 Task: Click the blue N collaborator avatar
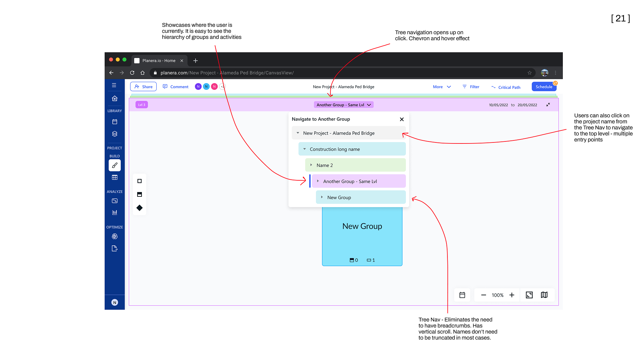pyautogui.click(x=206, y=86)
